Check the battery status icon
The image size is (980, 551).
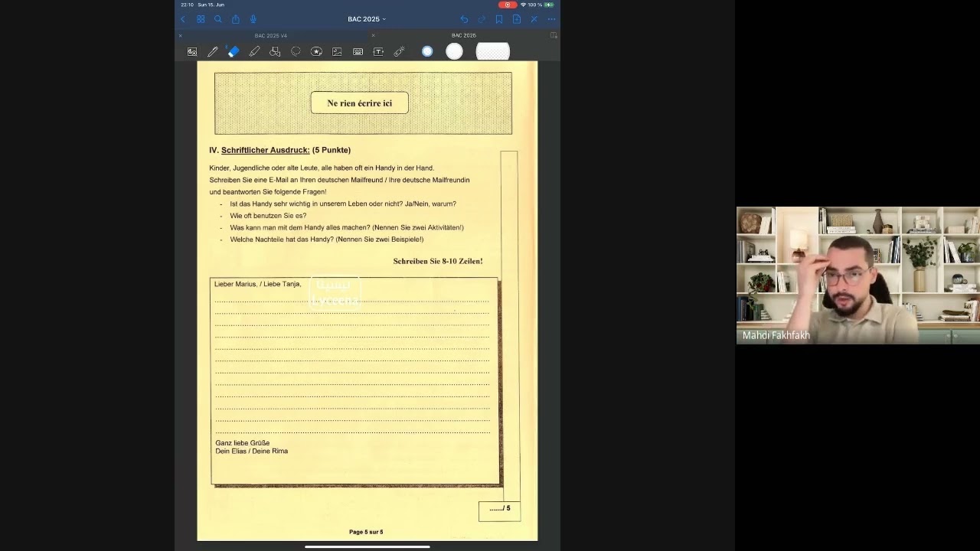coord(549,5)
